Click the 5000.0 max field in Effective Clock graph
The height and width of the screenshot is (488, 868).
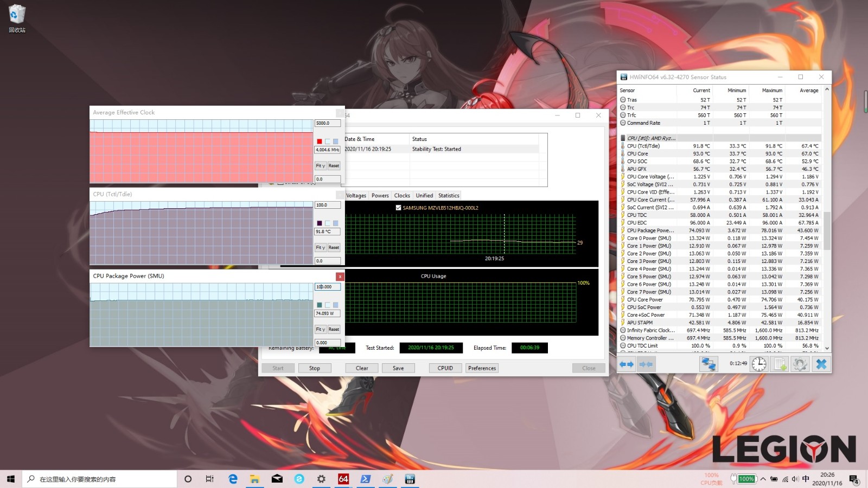(328, 123)
